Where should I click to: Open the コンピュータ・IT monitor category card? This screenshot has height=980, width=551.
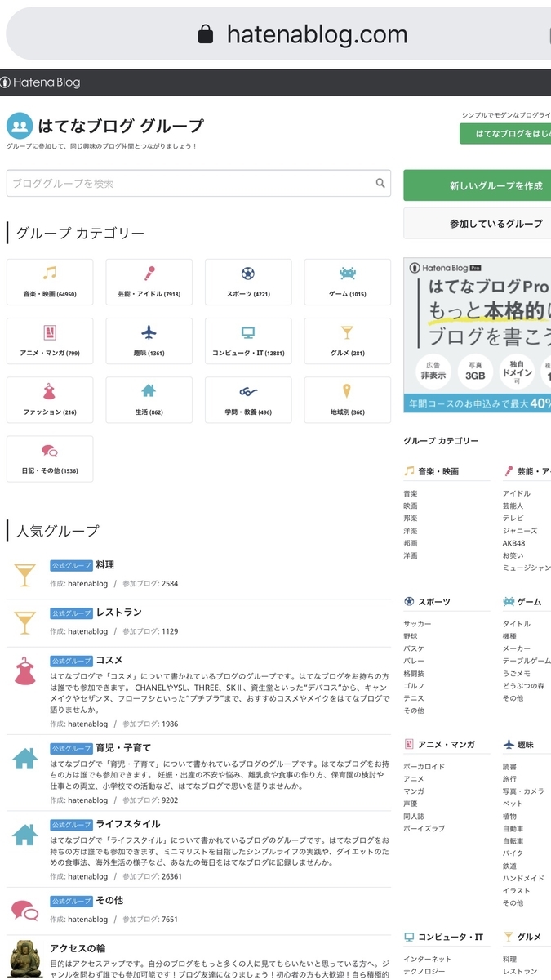click(x=248, y=341)
